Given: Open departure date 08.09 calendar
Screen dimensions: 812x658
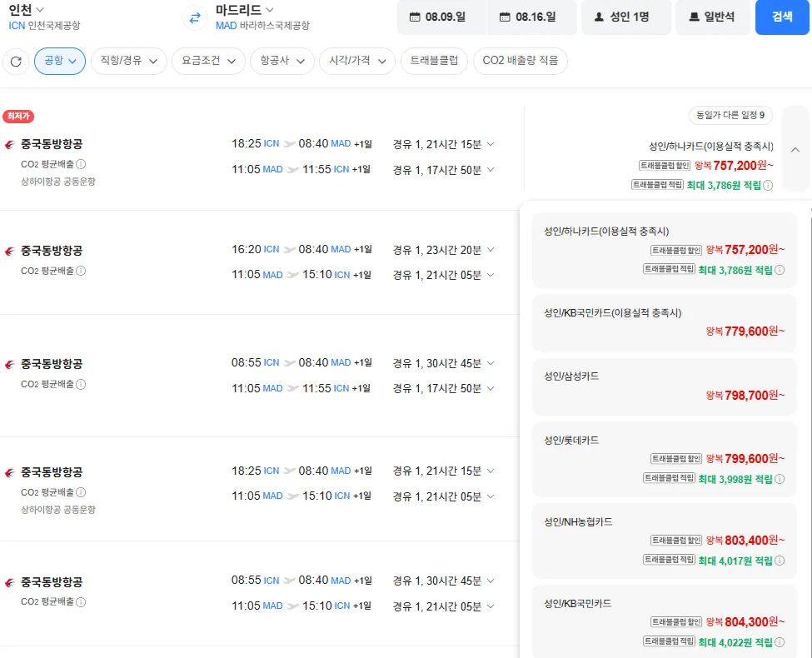Looking at the screenshot, I should tap(441, 17).
